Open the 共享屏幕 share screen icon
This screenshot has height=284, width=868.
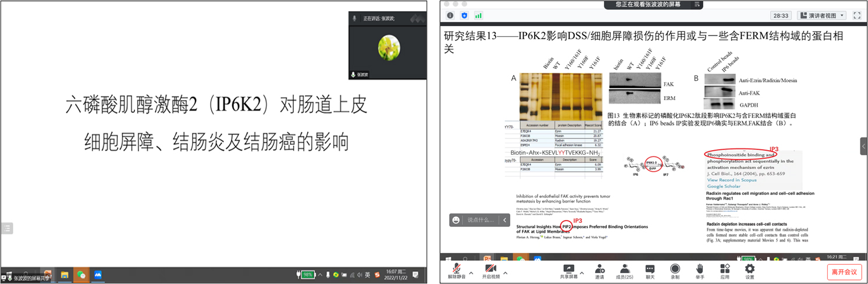(568, 269)
